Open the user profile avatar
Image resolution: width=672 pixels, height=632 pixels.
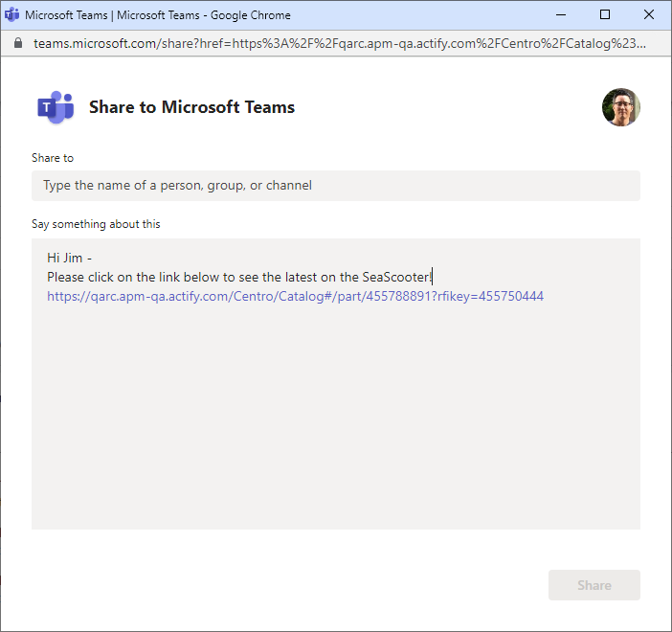point(621,107)
